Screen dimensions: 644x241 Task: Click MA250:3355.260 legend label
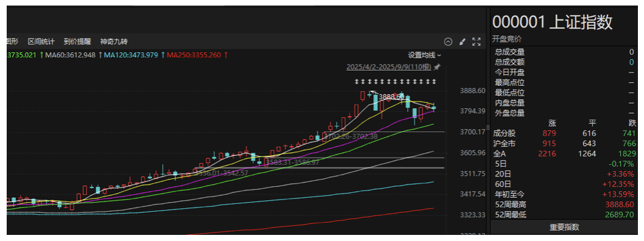click(194, 55)
